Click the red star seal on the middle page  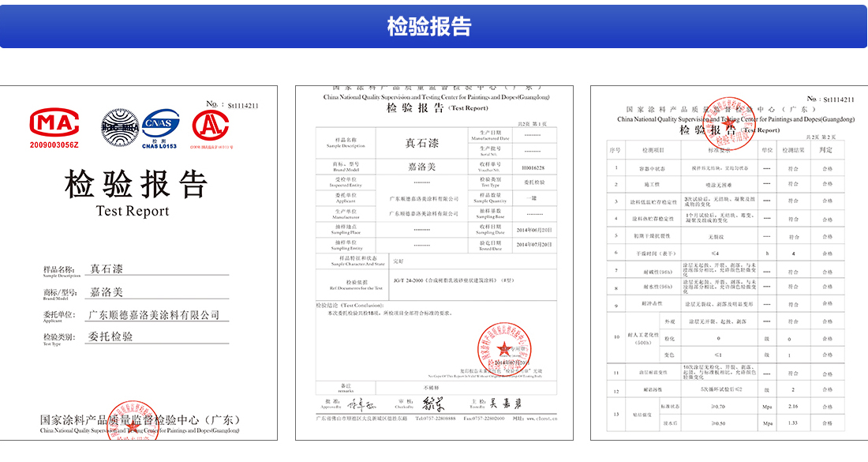coord(504,348)
